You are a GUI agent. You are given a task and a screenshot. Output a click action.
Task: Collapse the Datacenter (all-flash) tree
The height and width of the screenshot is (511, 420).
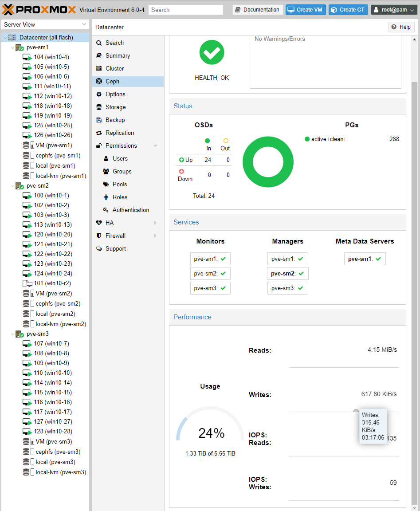(x=5, y=38)
